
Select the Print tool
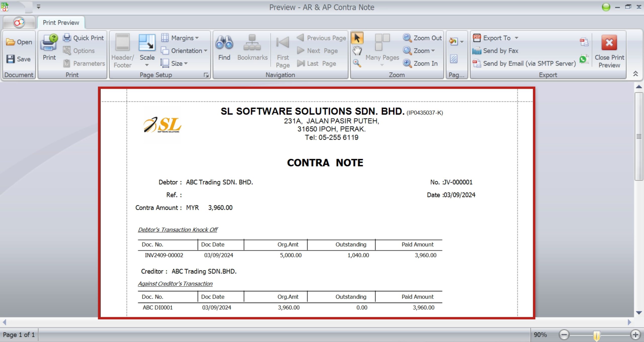coord(49,49)
